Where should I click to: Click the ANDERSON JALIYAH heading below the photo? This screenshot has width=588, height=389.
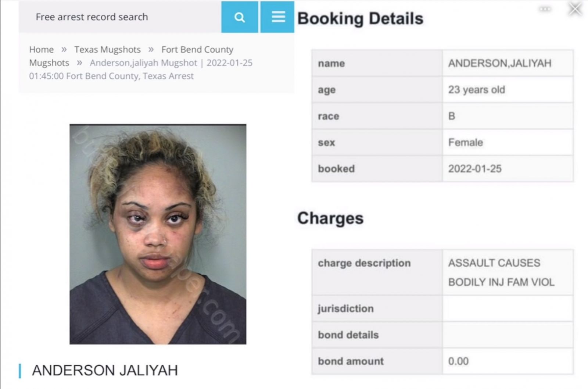[105, 370]
